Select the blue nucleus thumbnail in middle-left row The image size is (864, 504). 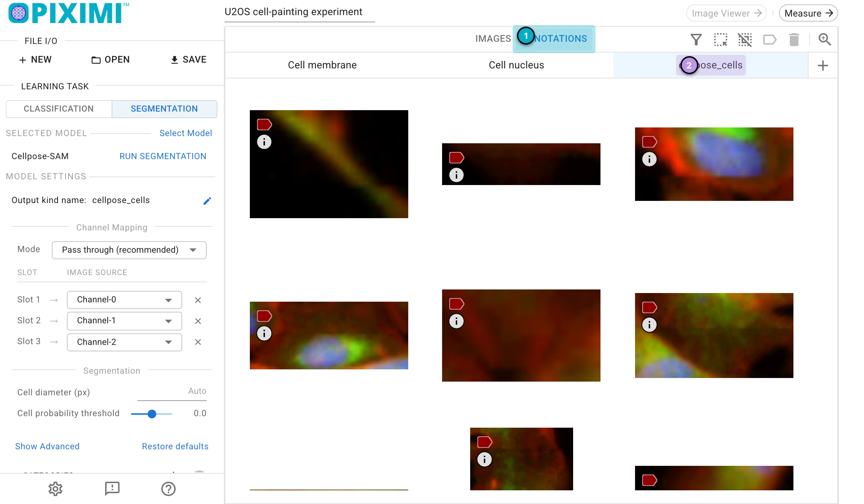coord(329,336)
